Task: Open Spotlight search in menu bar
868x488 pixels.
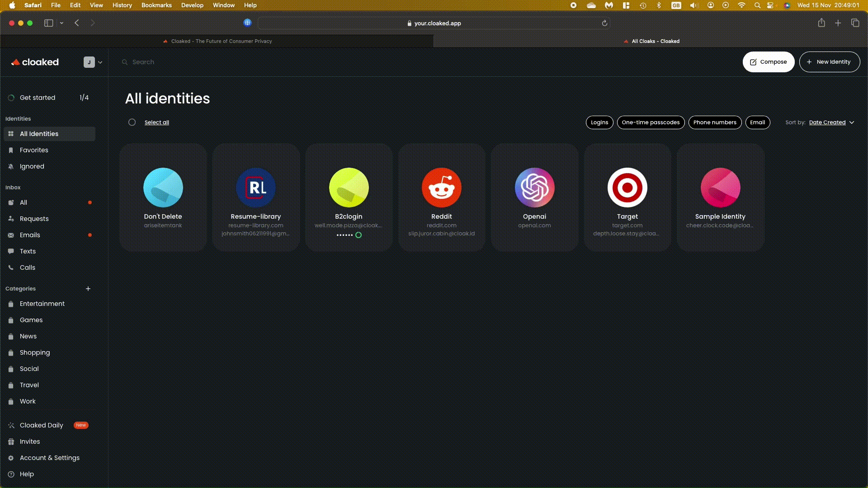Action: (757, 5)
